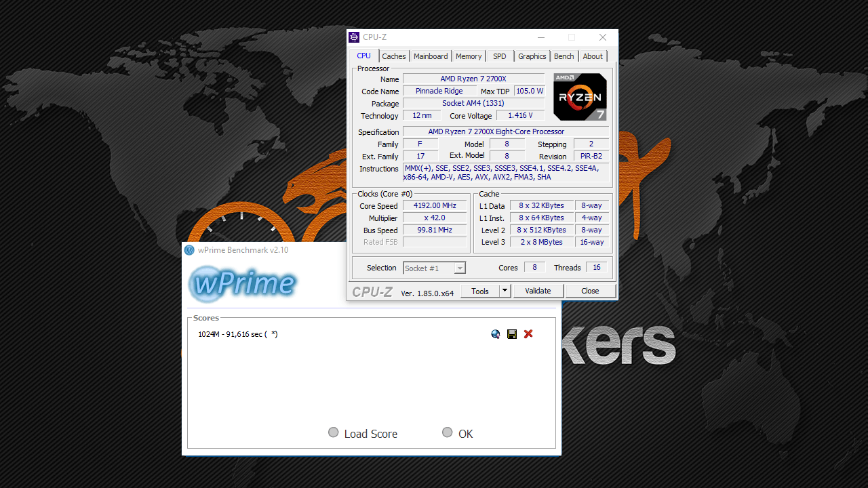Click the wPrime logo banner
This screenshot has height=488, width=868.
pos(242,283)
